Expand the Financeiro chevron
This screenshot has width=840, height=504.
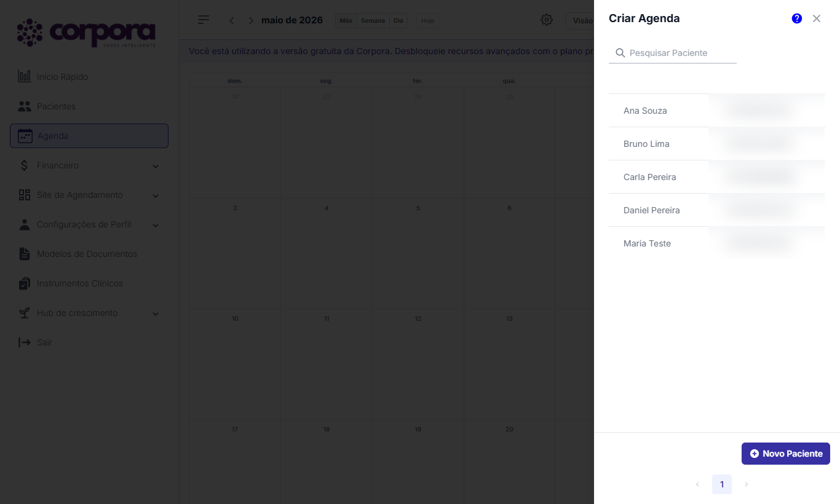click(156, 166)
